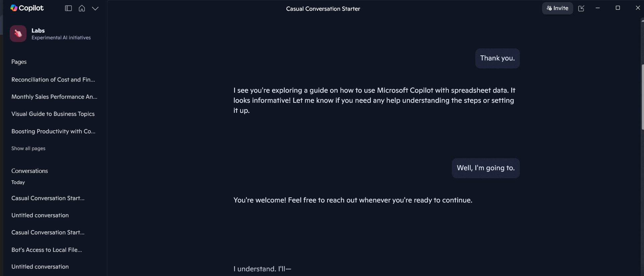
Task: Open "Visual Guide to Business Topics"
Action: (x=53, y=114)
